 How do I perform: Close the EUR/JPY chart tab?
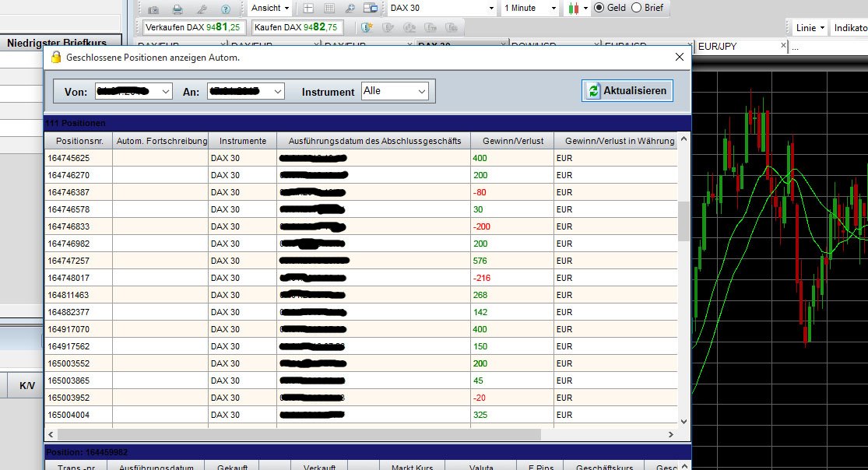783,45
